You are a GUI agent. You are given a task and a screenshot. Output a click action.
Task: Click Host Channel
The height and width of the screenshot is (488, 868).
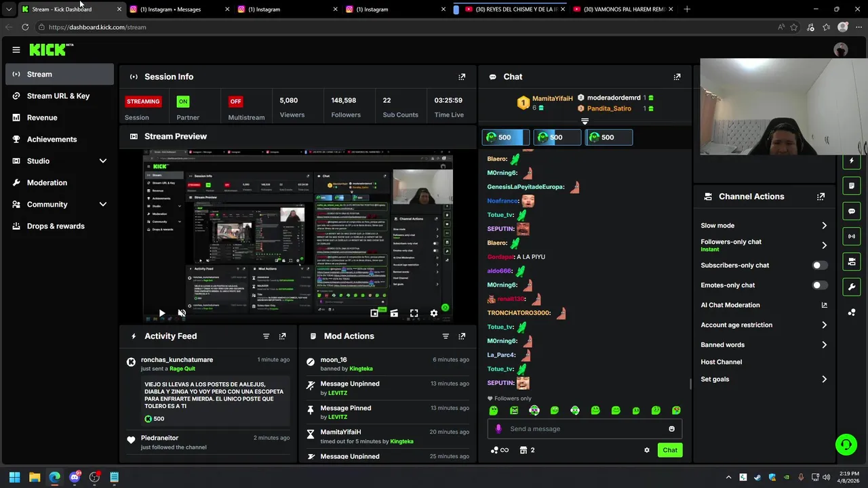tap(722, 362)
